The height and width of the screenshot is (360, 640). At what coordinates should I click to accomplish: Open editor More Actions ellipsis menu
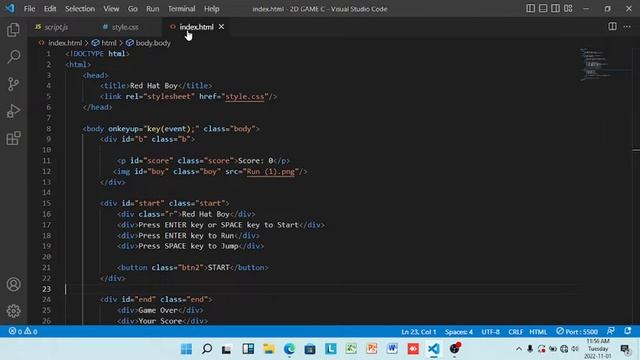[627, 27]
